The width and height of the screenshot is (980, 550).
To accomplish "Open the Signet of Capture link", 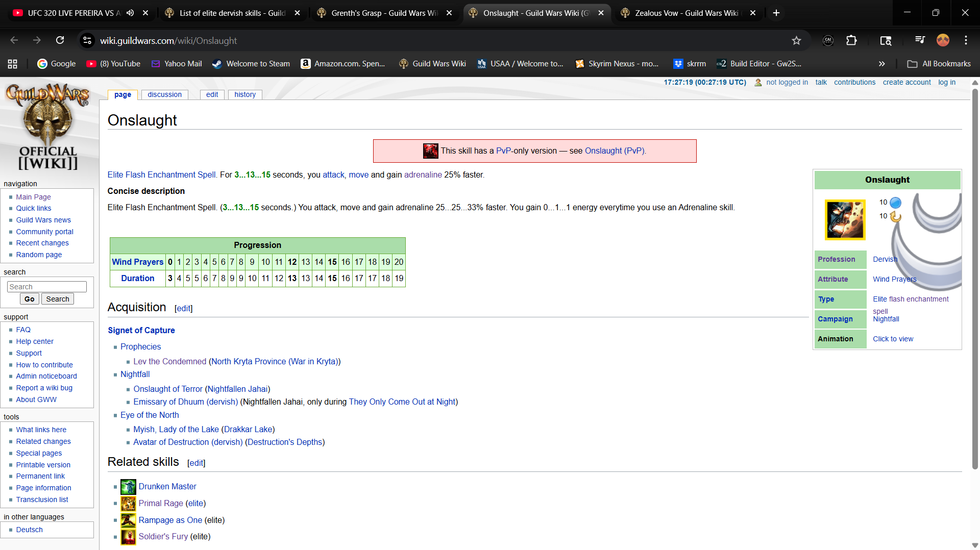I will (141, 330).
